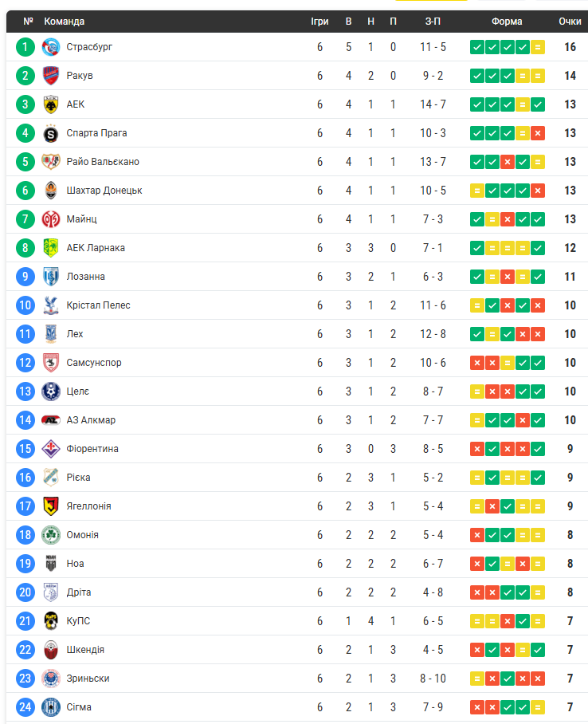This screenshot has width=588, height=724.
Task: Click the Очки column header
Action: (x=570, y=22)
